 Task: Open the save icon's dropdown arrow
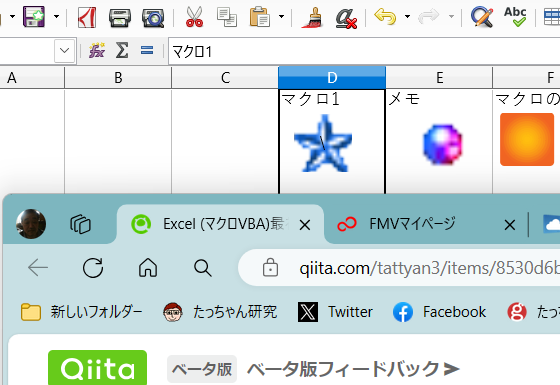click(x=56, y=16)
